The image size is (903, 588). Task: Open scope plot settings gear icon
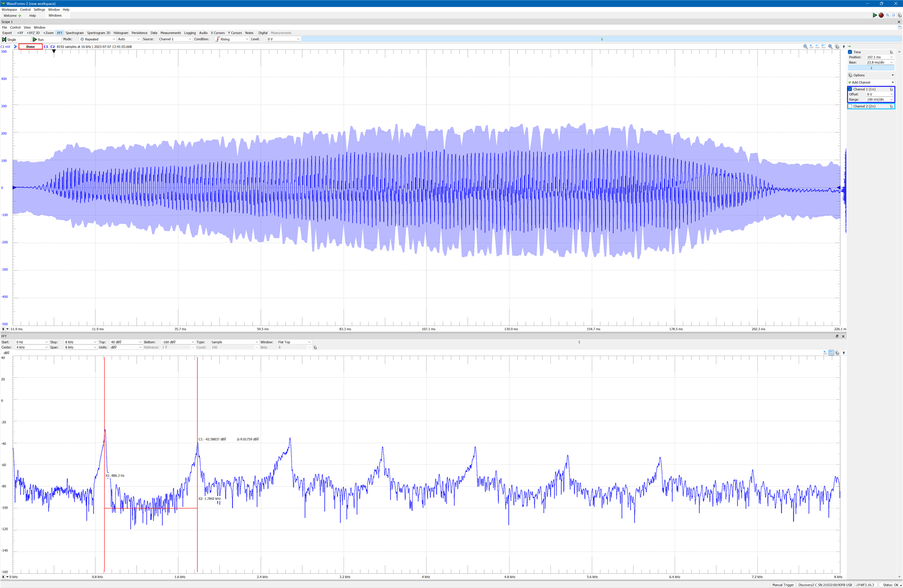coord(837,46)
